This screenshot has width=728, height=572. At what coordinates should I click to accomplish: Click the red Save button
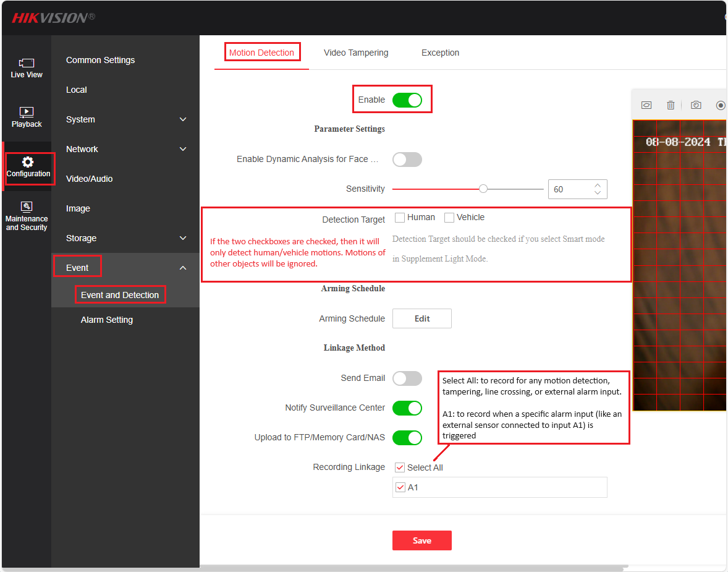421,540
